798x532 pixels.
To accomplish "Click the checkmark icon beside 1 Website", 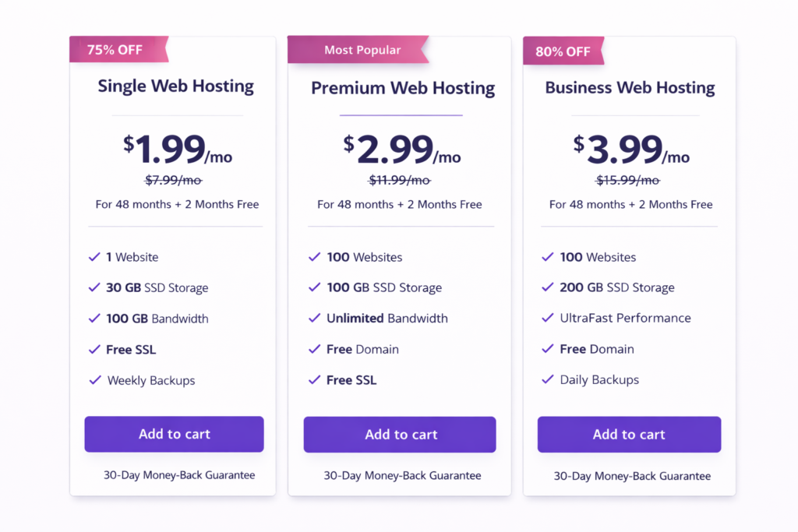I will (x=94, y=257).
